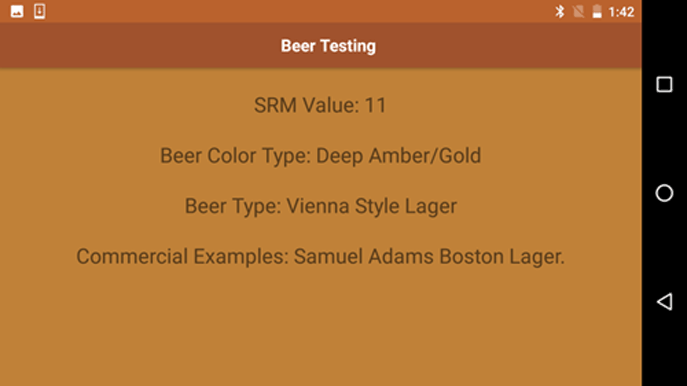Tap the Deep Amber/Gold color name

[398, 156]
